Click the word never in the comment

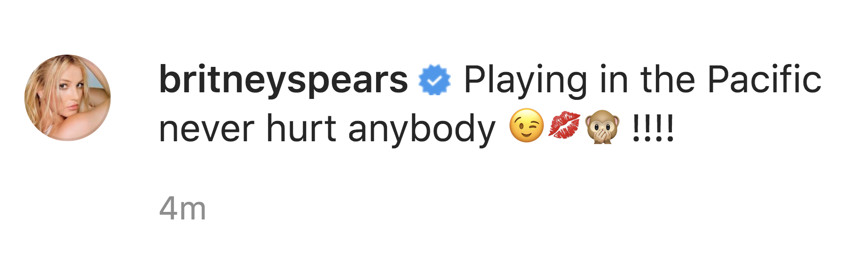coord(207,129)
